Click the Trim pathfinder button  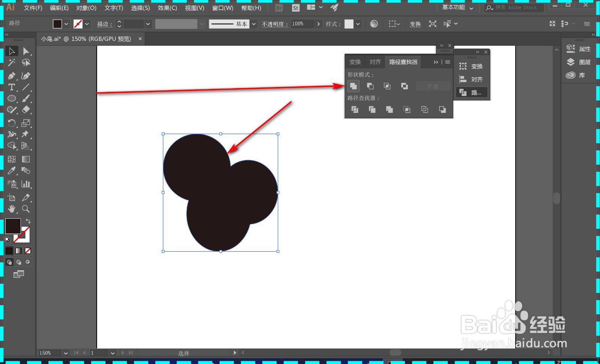(372, 109)
